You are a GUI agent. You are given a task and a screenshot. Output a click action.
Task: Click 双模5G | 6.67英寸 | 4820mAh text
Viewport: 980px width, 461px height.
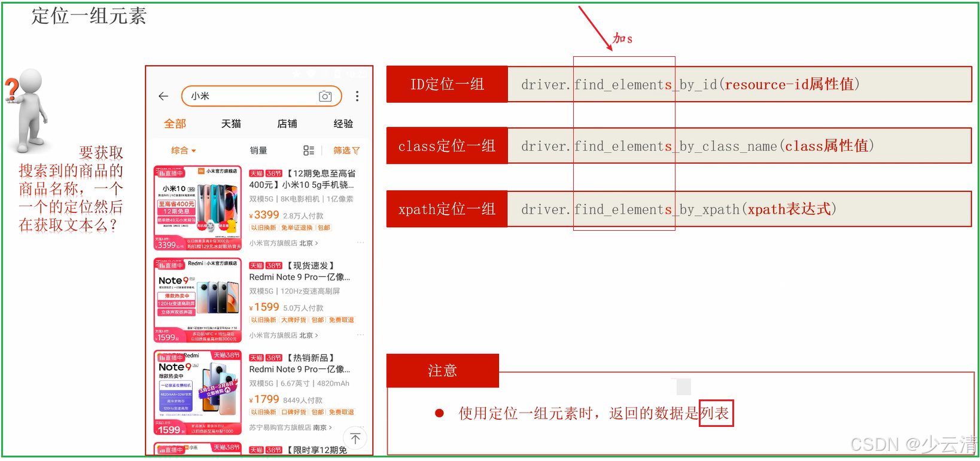click(299, 383)
